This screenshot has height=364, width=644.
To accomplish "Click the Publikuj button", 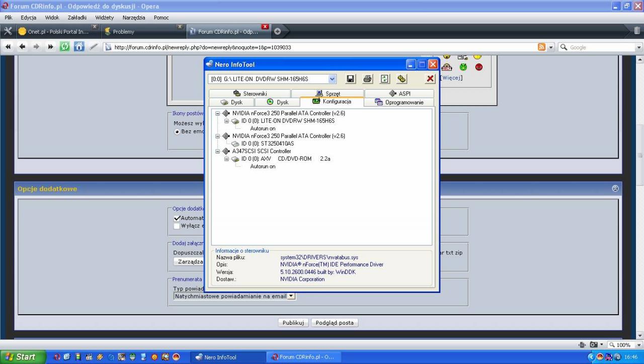I will (293, 323).
